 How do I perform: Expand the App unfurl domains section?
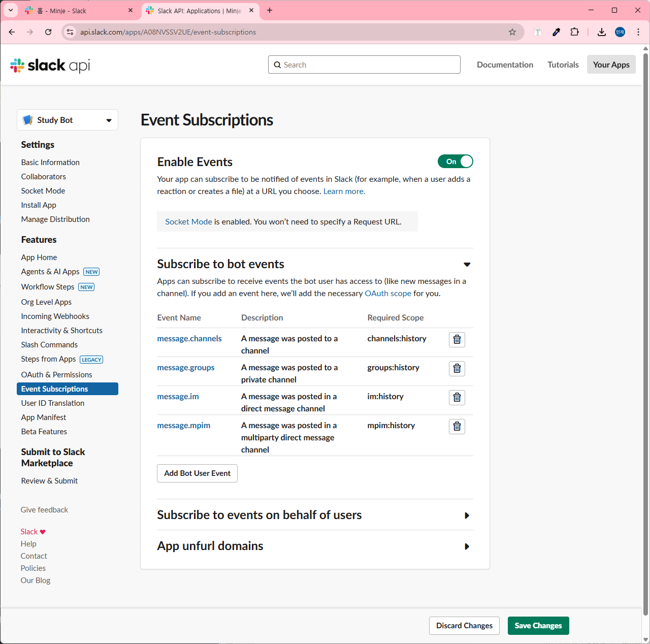(467, 546)
